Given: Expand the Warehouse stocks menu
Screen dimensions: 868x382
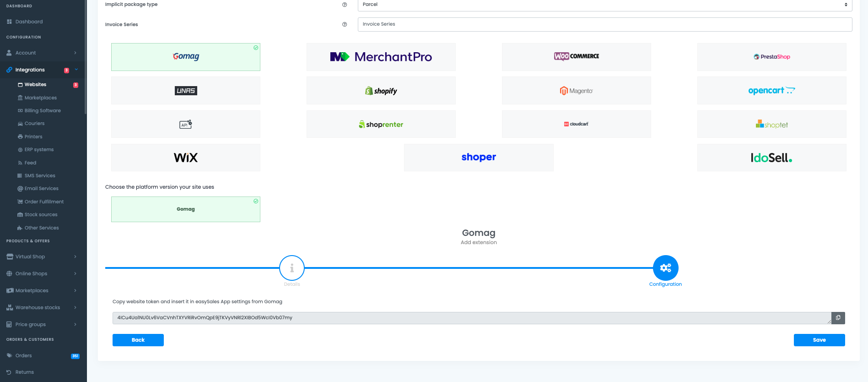Looking at the screenshot, I should click(x=43, y=307).
